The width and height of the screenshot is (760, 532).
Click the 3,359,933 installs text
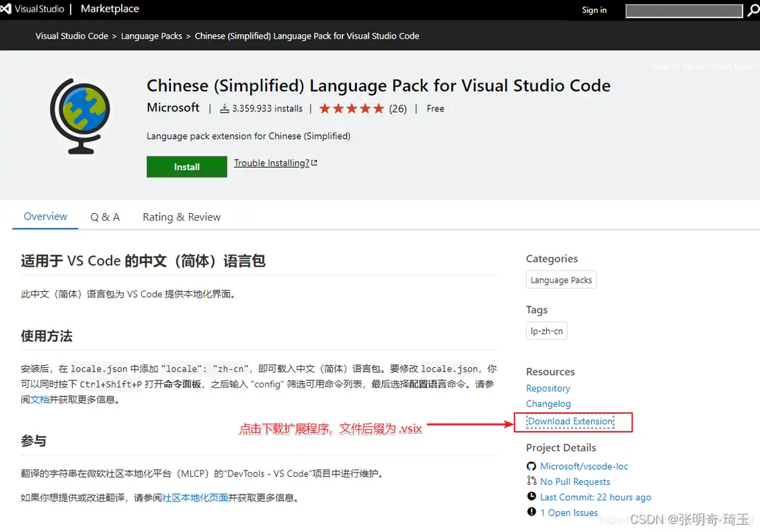click(x=267, y=109)
